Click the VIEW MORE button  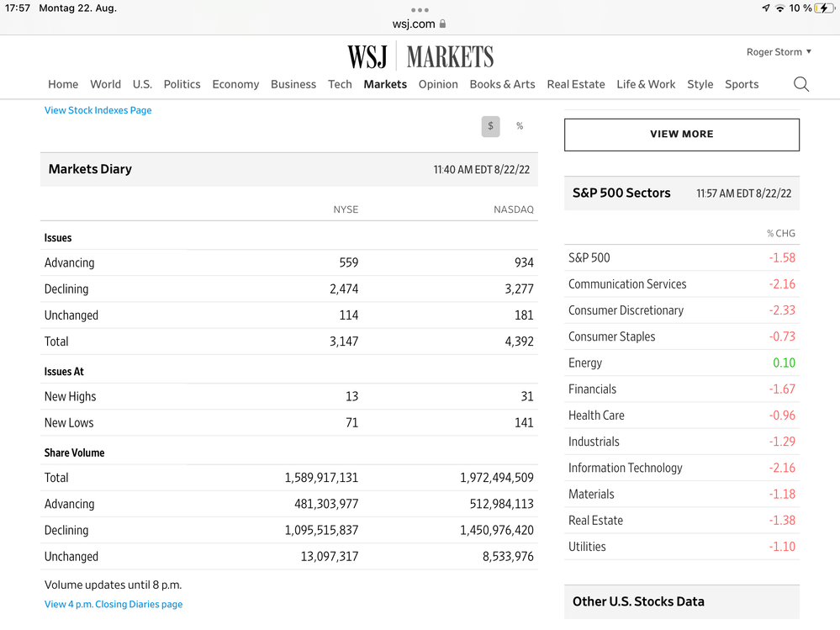pyautogui.click(x=681, y=135)
